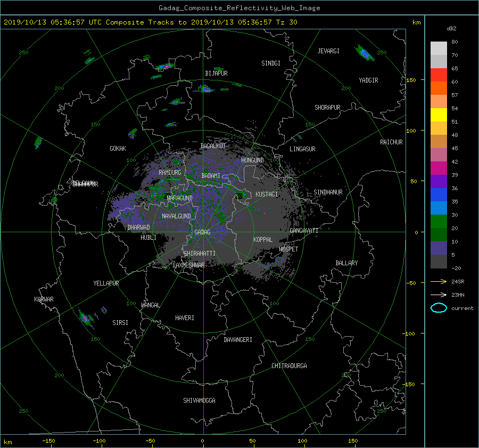Viewport: 479px width, 448px height.
Task: Select the BAGALKOT city label
Action: [213, 146]
